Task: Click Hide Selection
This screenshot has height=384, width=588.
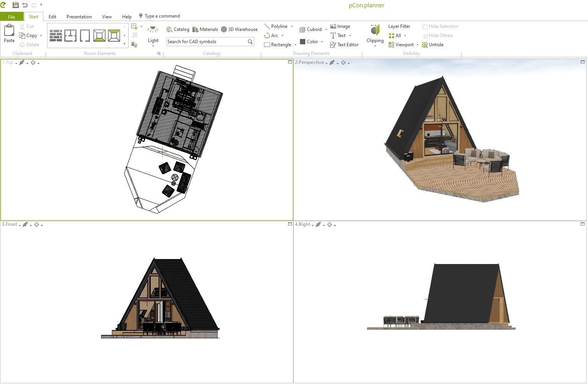Action: [440, 26]
